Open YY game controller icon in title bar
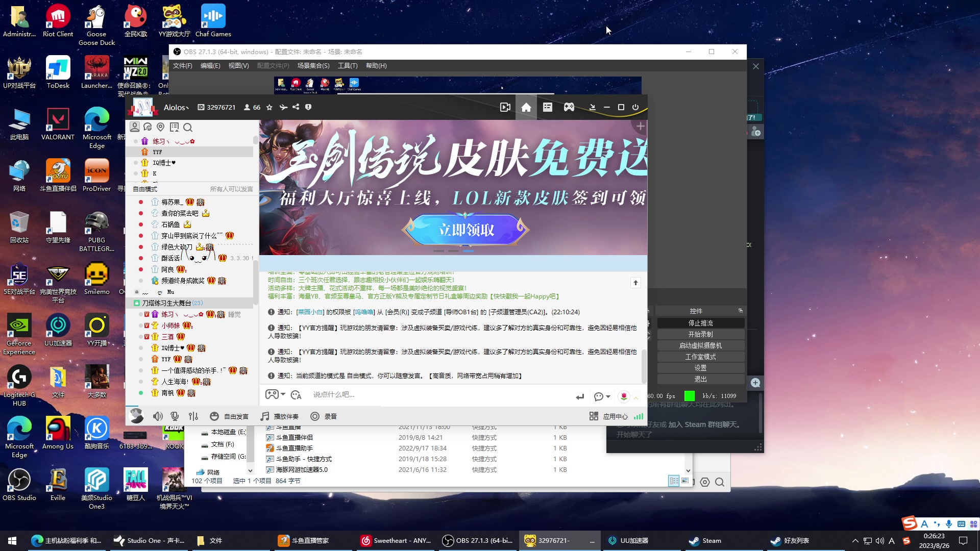Screen dimensions: 980x551 569,108
